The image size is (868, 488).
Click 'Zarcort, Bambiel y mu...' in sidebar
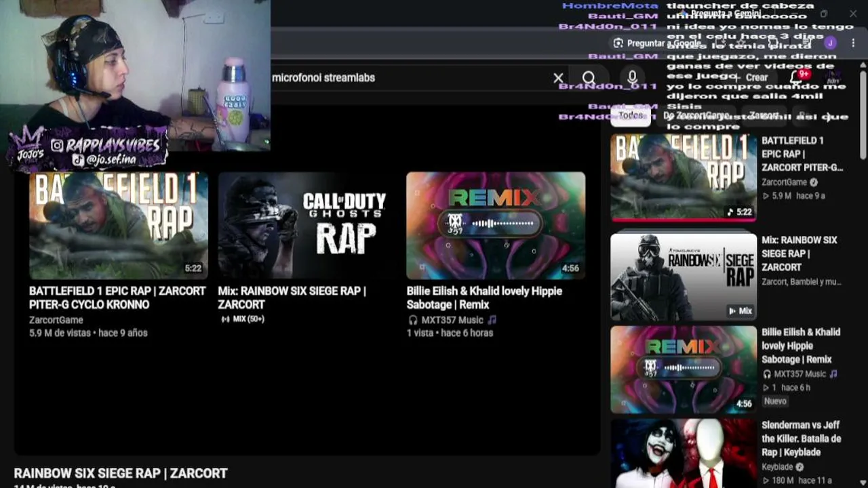[801, 282]
